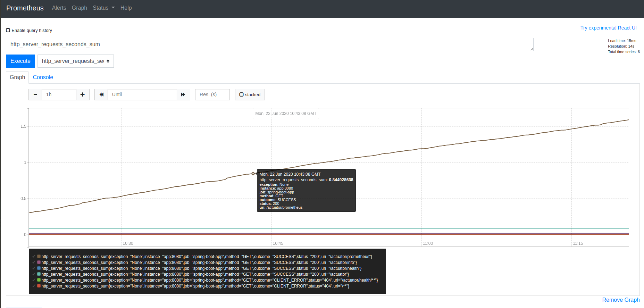Open the Status dropdown menu
This screenshot has width=644, height=308.
pos(103,8)
